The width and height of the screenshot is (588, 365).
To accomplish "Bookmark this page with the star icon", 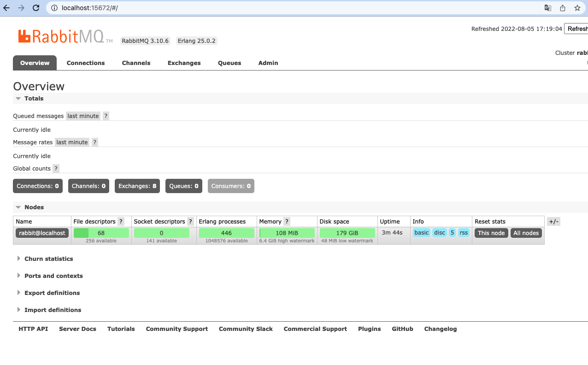I will point(577,8).
